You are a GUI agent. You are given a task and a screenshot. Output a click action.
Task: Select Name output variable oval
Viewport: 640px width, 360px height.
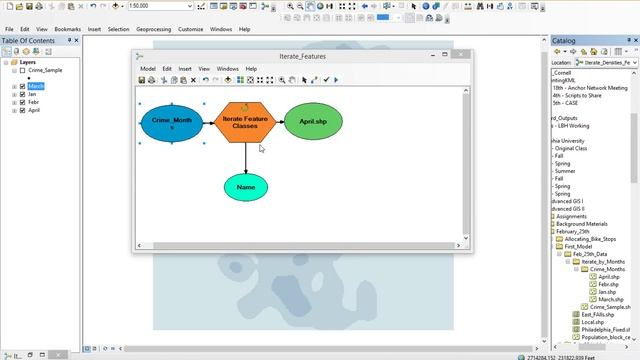[x=246, y=187]
